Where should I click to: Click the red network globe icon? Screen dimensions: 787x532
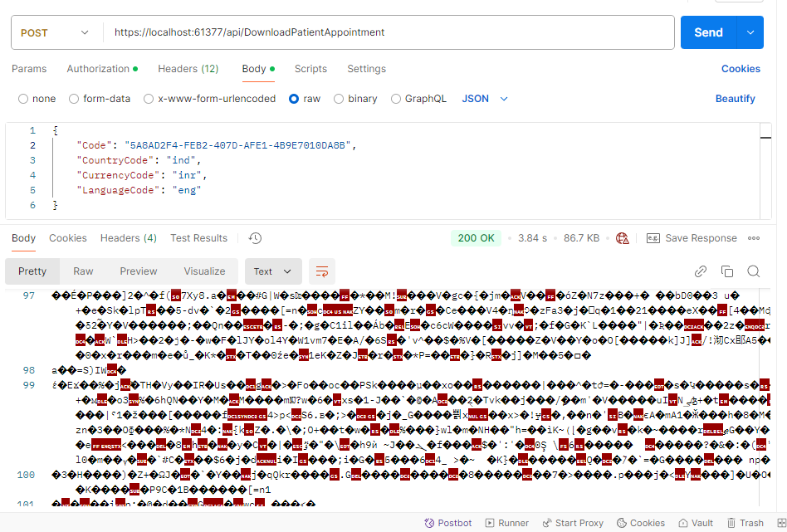click(x=623, y=238)
